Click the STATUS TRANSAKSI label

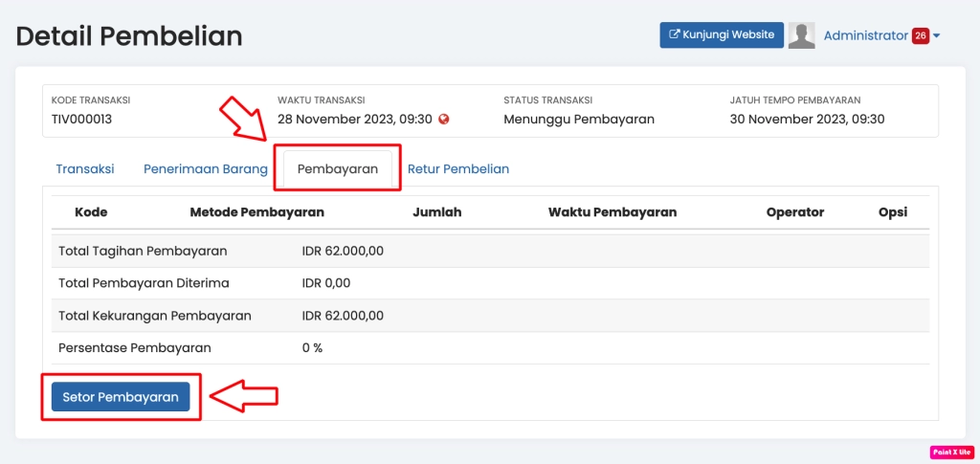pyautogui.click(x=548, y=99)
